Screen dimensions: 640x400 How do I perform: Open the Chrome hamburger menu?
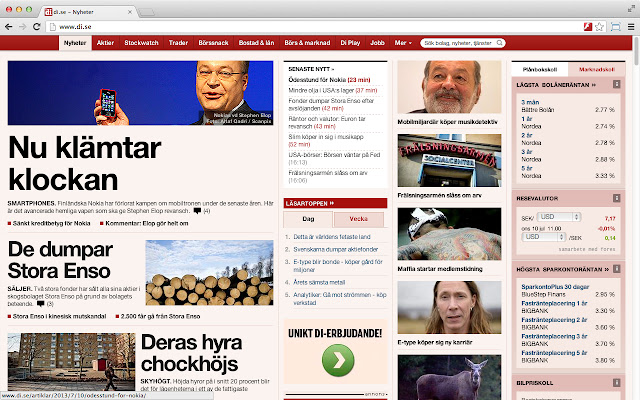631,27
